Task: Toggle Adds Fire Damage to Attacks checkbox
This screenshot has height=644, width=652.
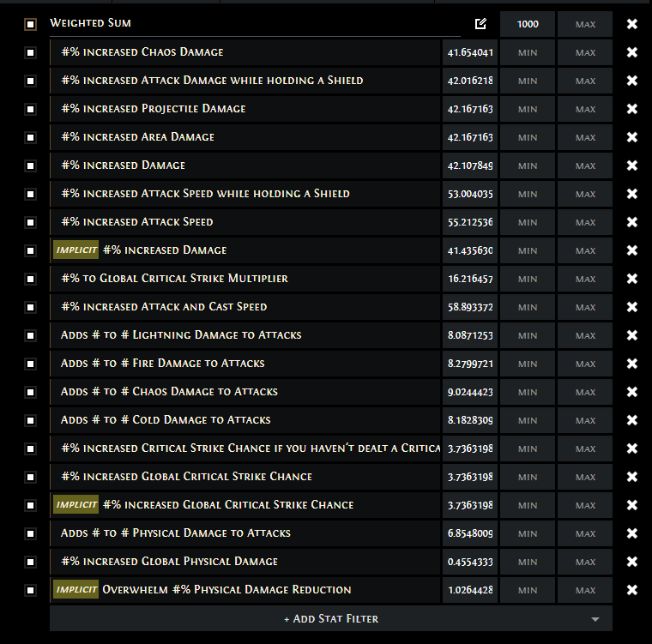Action: point(30,364)
